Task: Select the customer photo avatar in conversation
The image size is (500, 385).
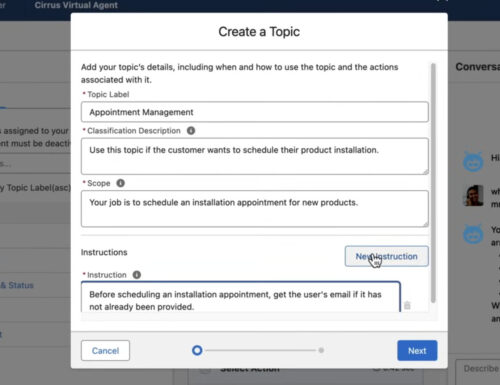Action: click(473, 196)
